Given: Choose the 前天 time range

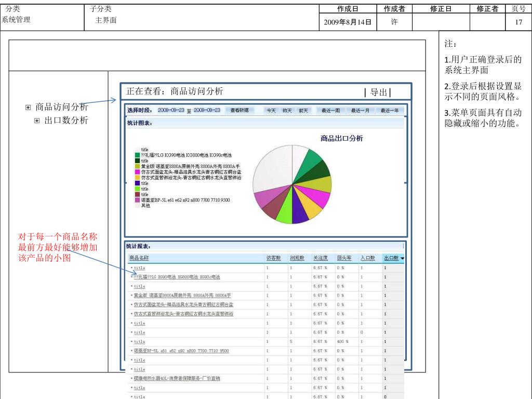Looking at the screenshot, I should (x=303, y=111).
